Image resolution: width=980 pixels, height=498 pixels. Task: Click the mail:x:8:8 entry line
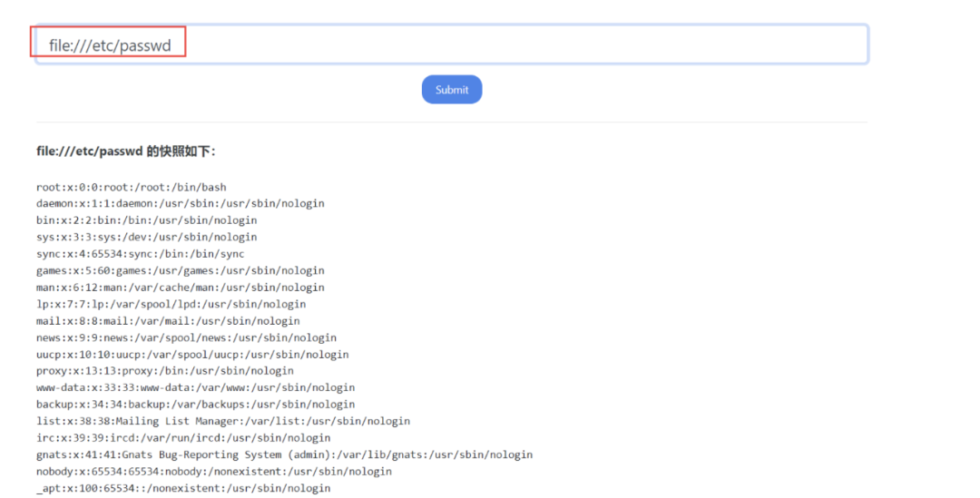click(168, 320)
